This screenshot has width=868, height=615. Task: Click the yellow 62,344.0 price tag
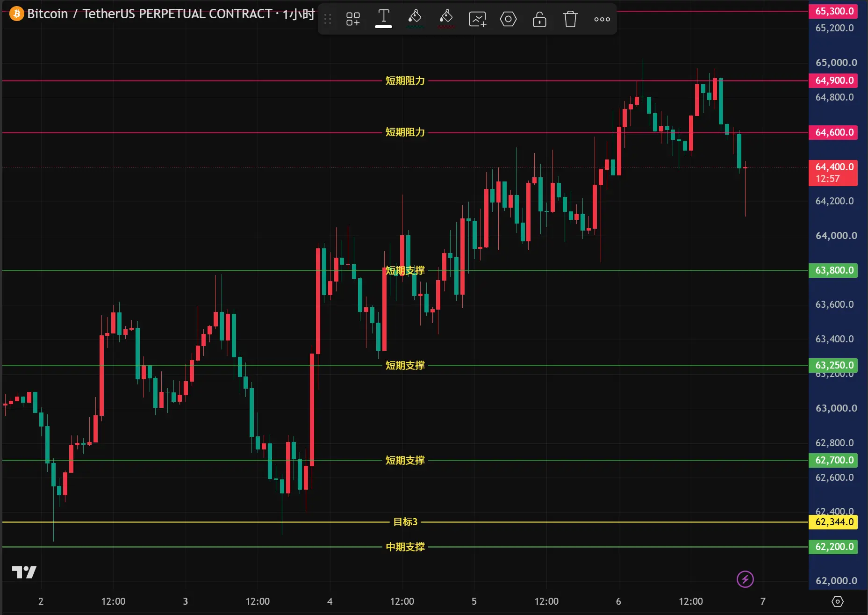click(833, 522)
